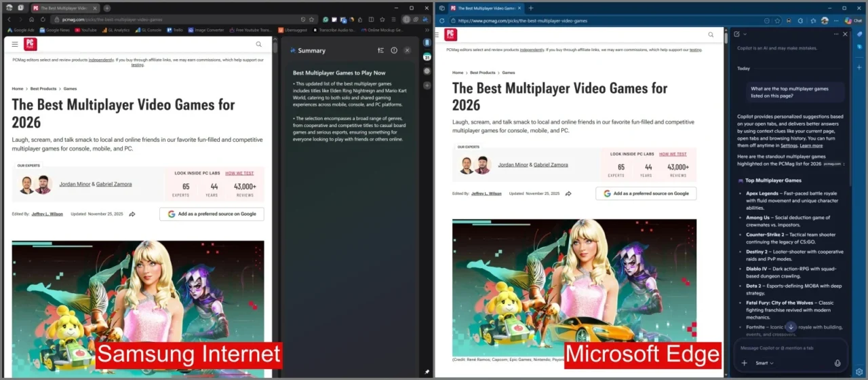Open Ubersuggest bookmark
868x380 pixels.
293,30
